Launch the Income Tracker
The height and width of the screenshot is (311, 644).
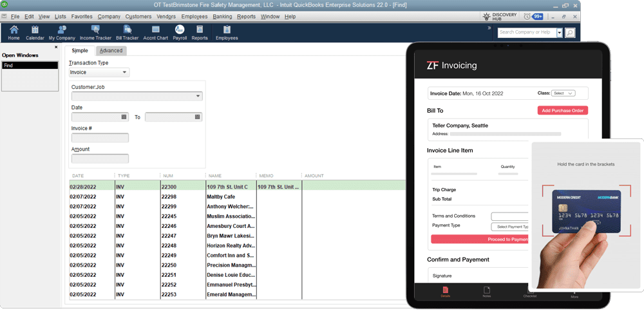pyautogui.click(x=95, y=32)
